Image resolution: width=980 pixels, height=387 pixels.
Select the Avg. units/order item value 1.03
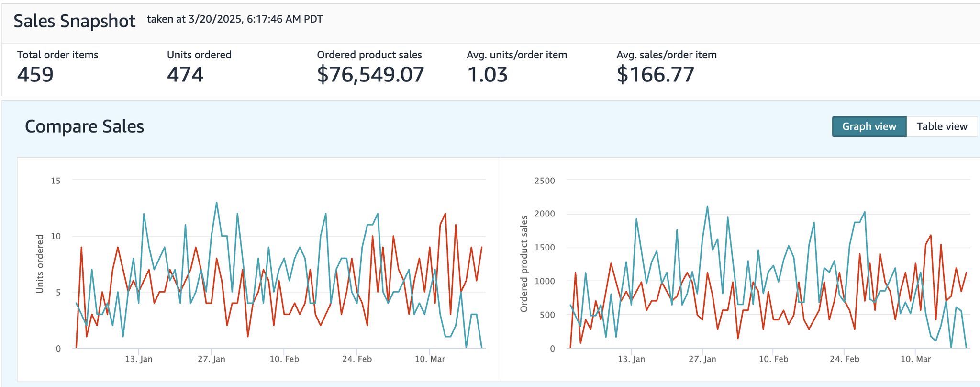pyautogui.click(x=487, y=75)
